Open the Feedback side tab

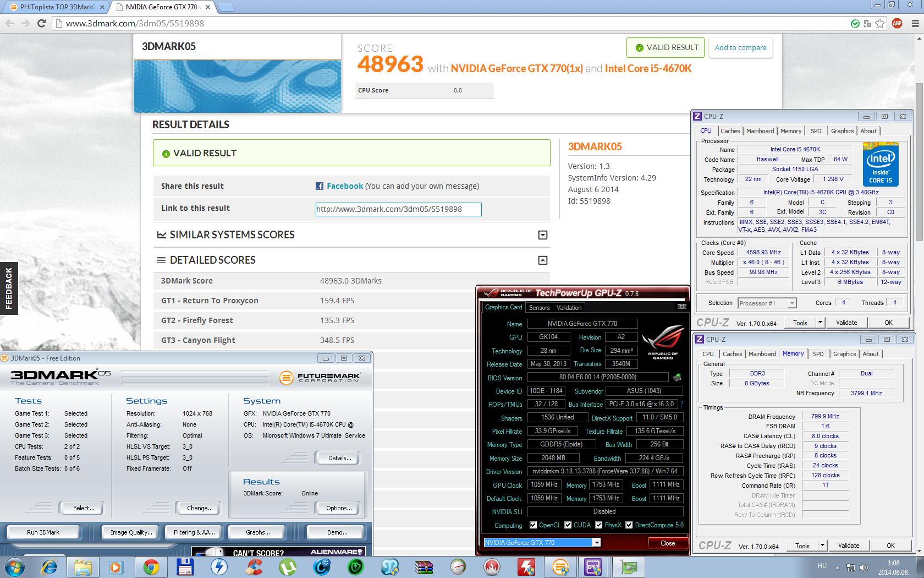9,288
